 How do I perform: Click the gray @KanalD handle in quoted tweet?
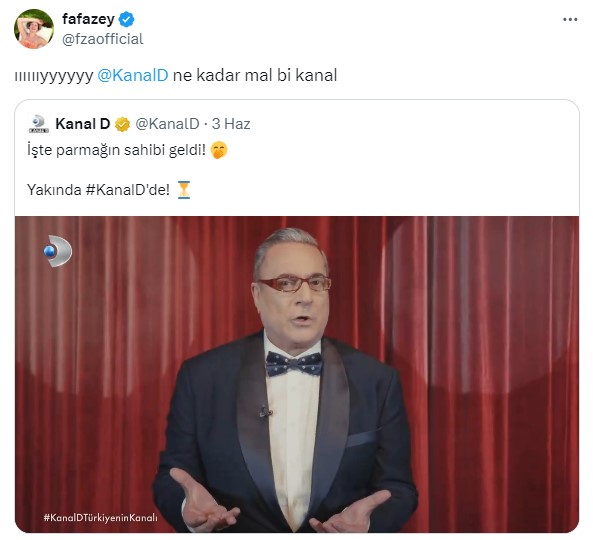(167, 124)
